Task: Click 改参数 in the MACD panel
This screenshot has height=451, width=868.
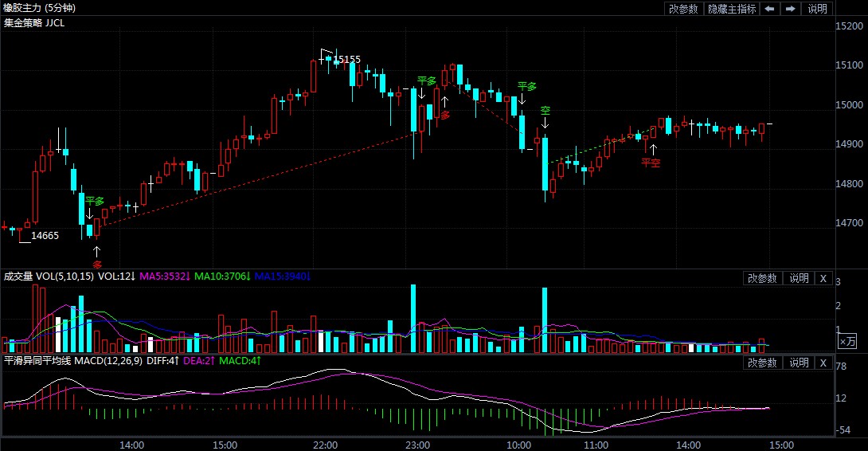Action: coord(762,363)
